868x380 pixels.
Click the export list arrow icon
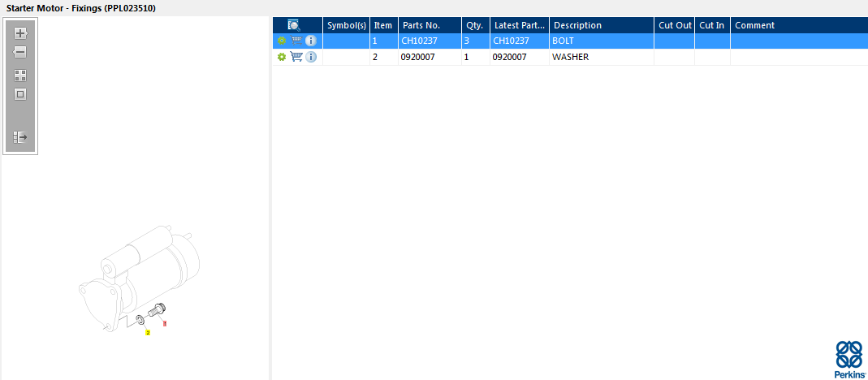click(20, 137)
